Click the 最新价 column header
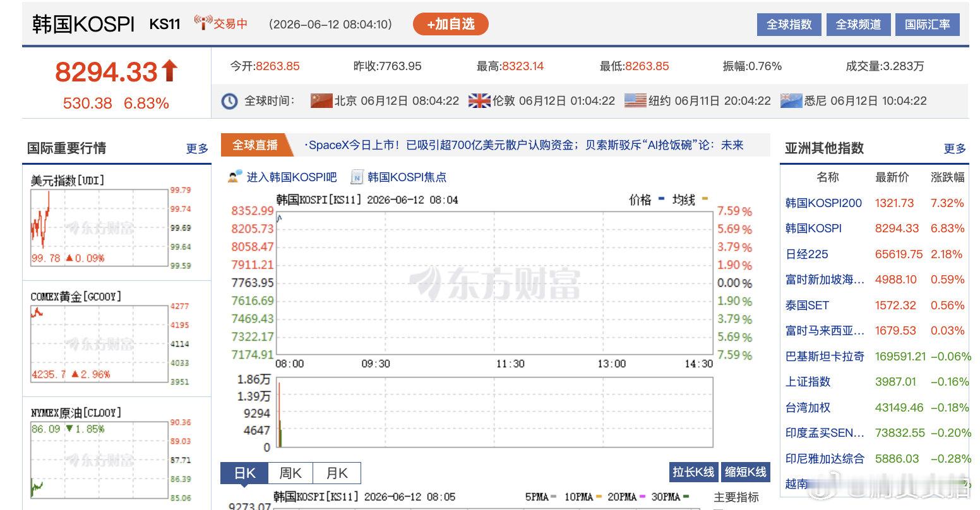Image resolution: width=980 pixels, height=510 pixels. coord(892,177)
